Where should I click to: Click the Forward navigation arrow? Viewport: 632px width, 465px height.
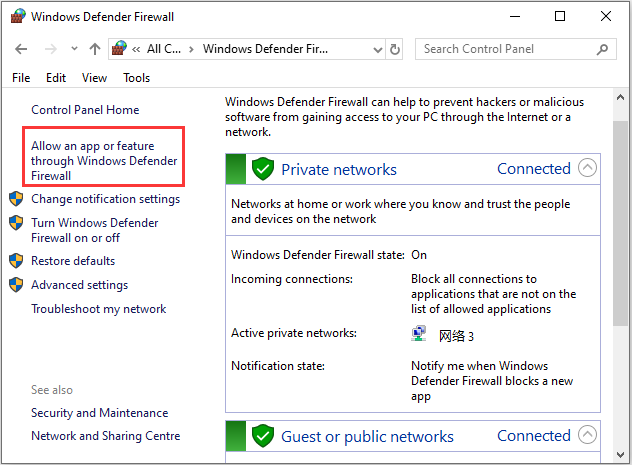[50, 49]
